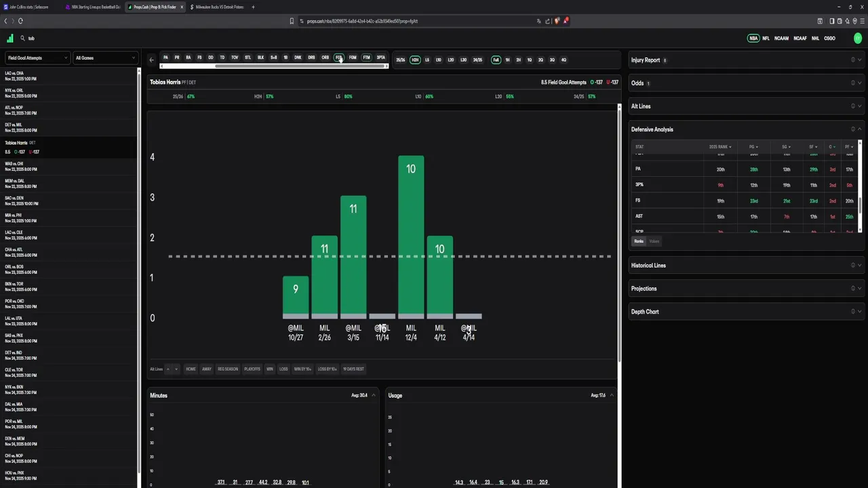Image resolution: width=868 pixels, height=488 pixels.
Task: Expand the Historical Lines panel
Action: pyautogui.click(x=860, y=265)
